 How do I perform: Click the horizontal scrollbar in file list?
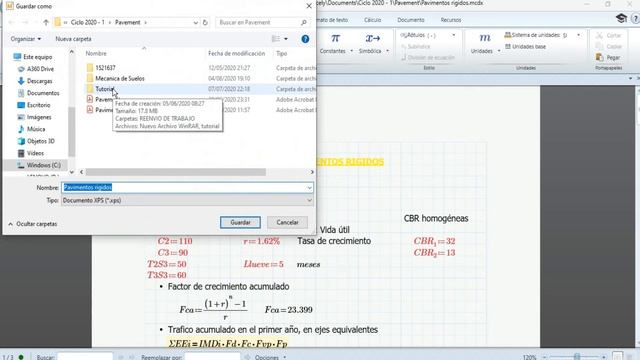tap(176, 172)
